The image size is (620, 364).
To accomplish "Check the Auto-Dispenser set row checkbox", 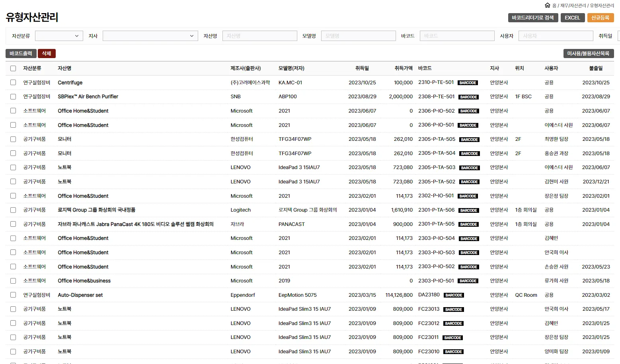I will pyautogui.click(x=13, y=295).
